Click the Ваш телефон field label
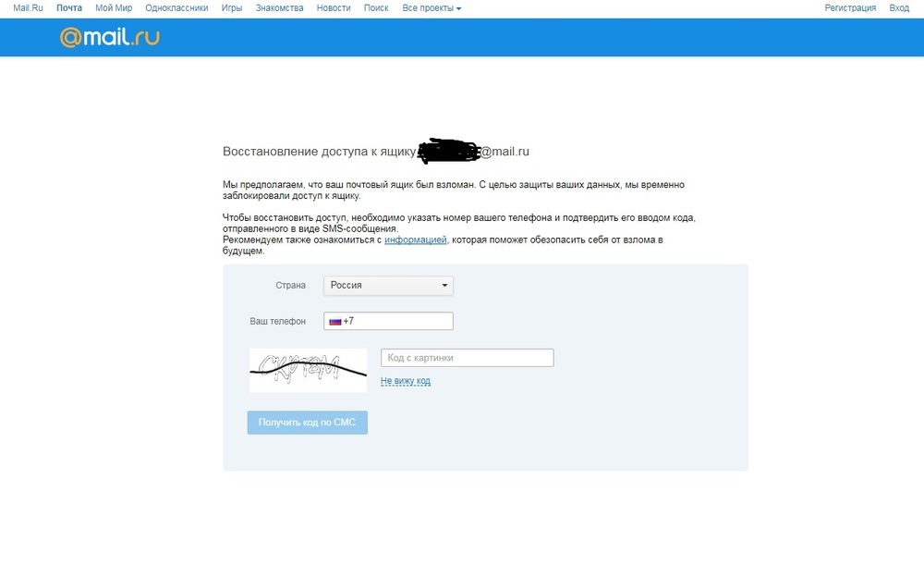 pos(277,322)
